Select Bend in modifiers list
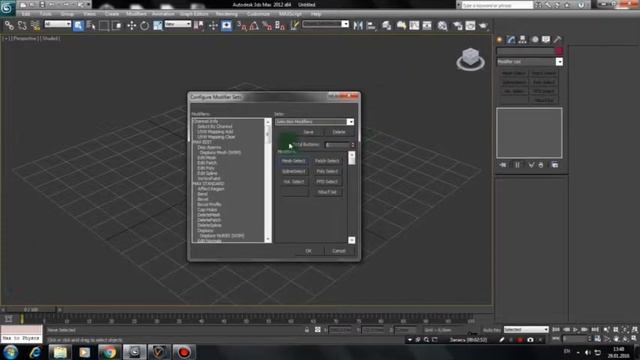Screen dimensions: 640x360 point(202,194)
